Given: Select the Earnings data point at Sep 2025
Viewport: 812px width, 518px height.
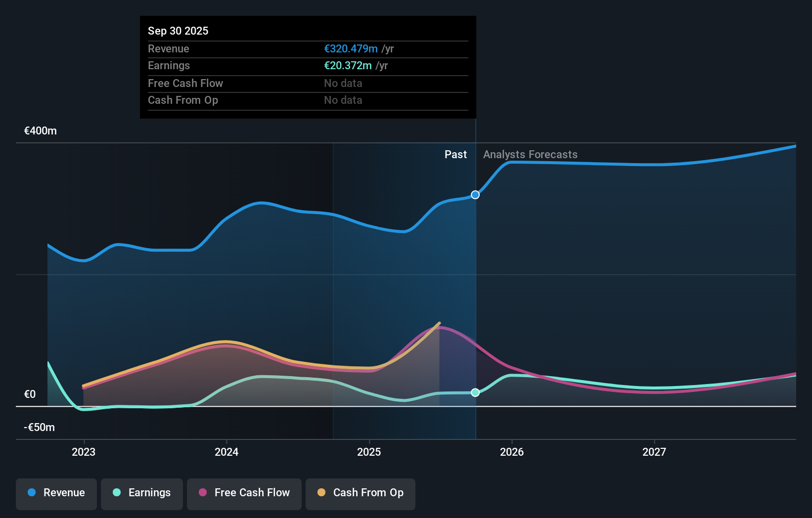Looking at the screenshot, I should coord(475,392).
